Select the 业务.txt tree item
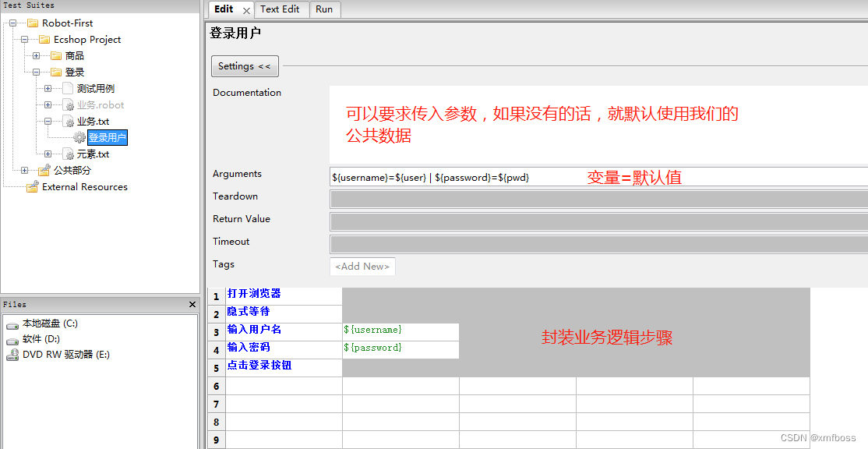This screenshot has width=868, height=449. [93, 122]
